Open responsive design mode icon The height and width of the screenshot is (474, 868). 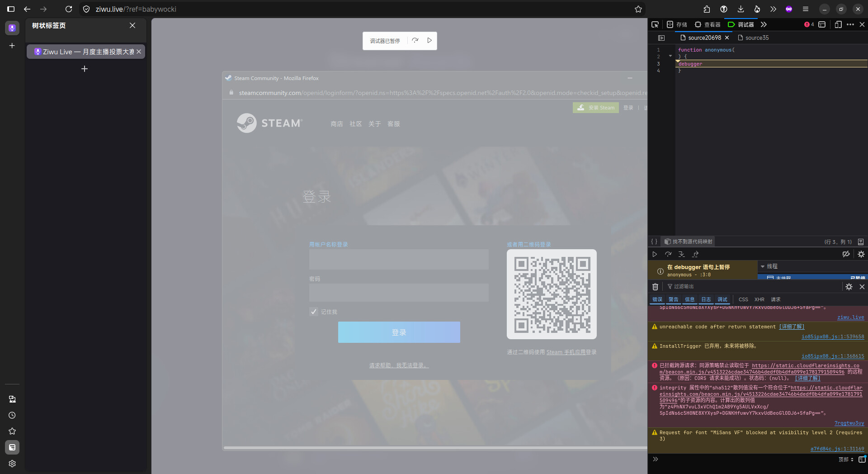838,24
